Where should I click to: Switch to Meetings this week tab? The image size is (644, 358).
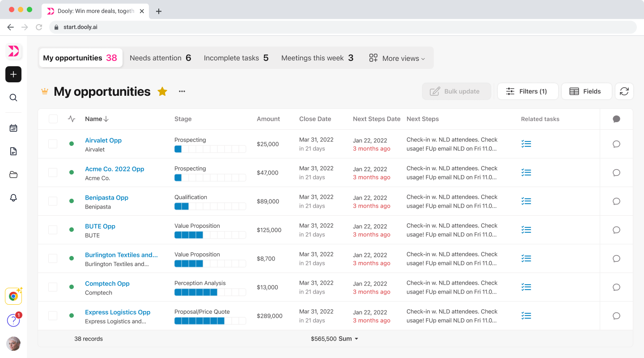(318, 58)
